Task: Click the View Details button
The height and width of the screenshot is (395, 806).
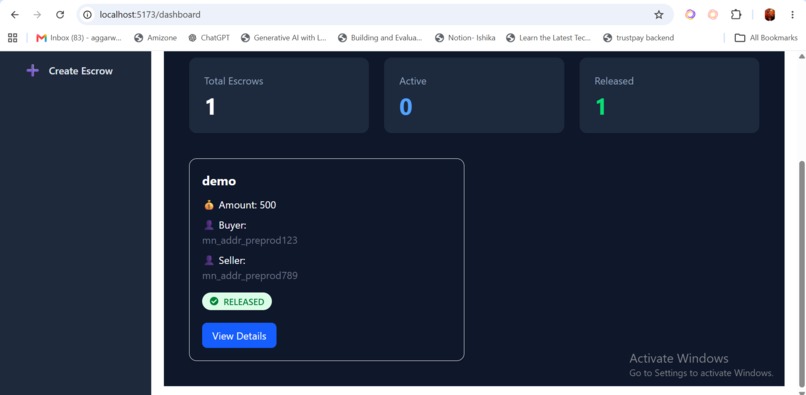Action: pos(239,335)
